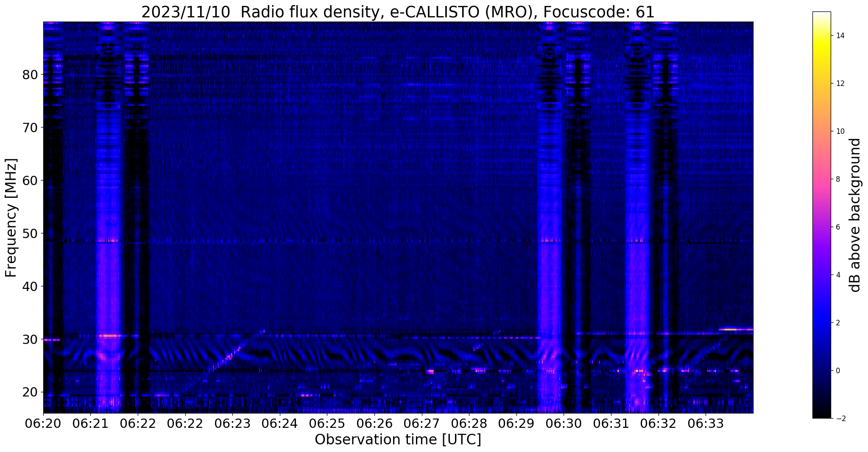Click the 06:33 time tick label

click(706, 424)
